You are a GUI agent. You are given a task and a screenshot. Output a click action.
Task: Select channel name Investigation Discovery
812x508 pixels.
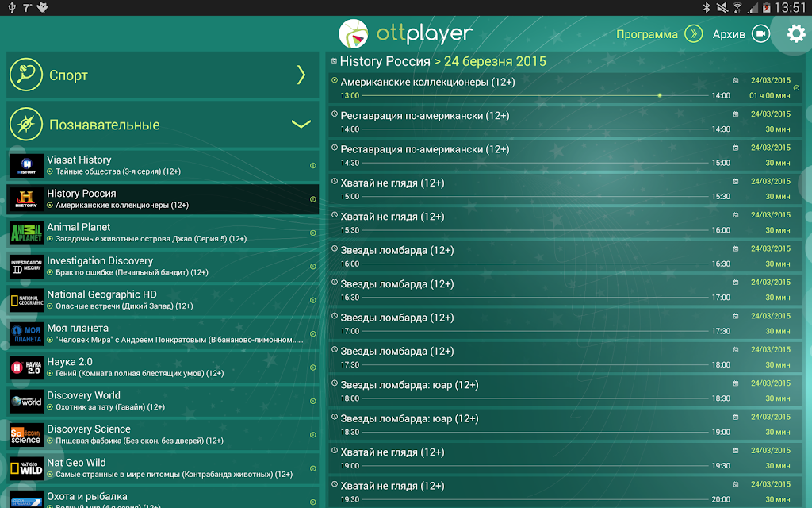coord(100,260)
